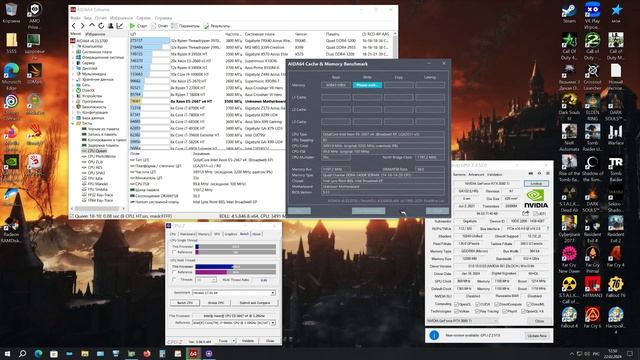Click the Stress CPU button in CPU-Z
Image resolution: width=640 pixels, height=360 pixels.
click(216, 303)
